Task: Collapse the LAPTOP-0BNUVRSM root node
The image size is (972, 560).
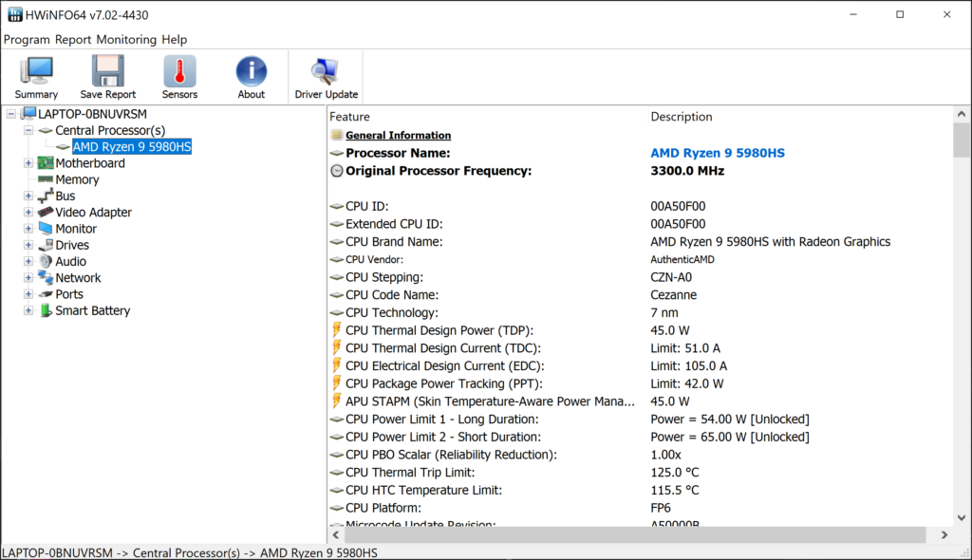Action: [11, 114]
